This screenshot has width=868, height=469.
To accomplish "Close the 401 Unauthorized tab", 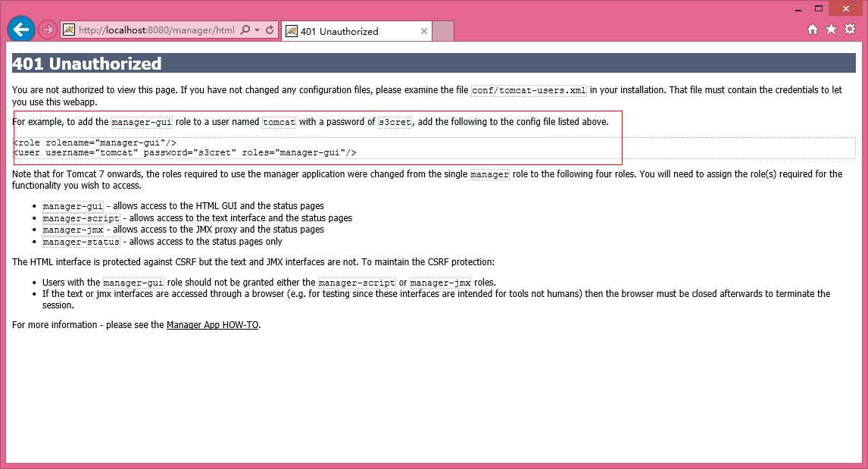I will click(x=424, y=31).
